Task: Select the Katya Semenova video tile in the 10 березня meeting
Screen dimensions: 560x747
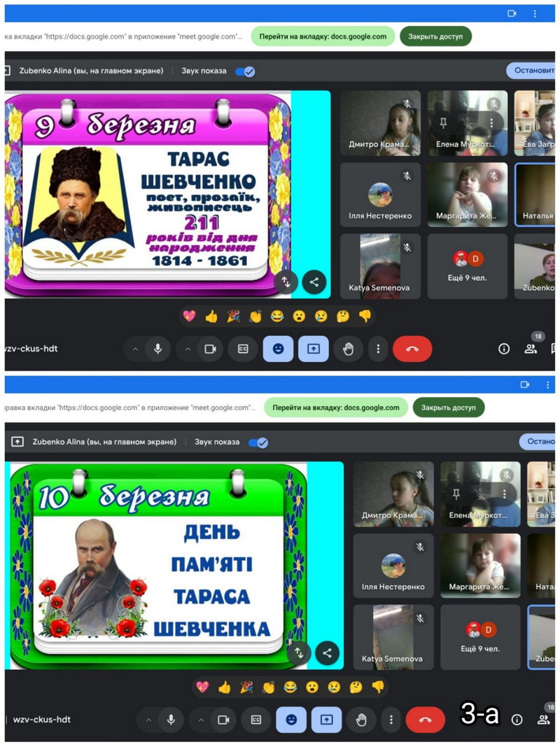Action: pyautogui.click(x=393, y=637)
